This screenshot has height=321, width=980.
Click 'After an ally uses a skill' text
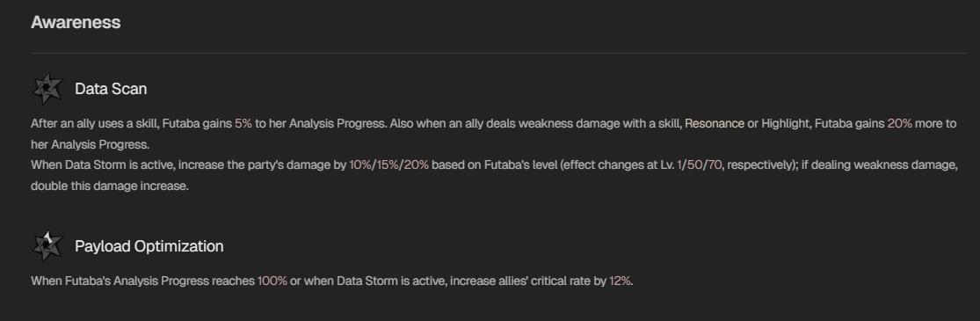(x=94, y=124)
